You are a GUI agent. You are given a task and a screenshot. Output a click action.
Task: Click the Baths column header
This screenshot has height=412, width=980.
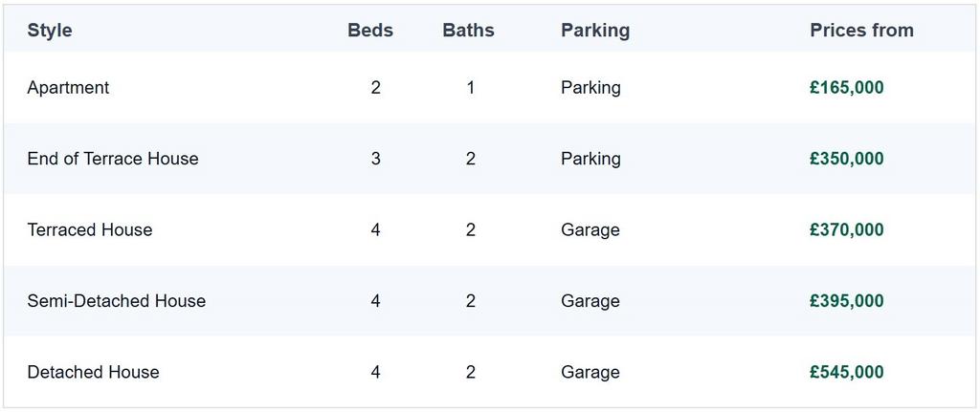tap(468, 30)
